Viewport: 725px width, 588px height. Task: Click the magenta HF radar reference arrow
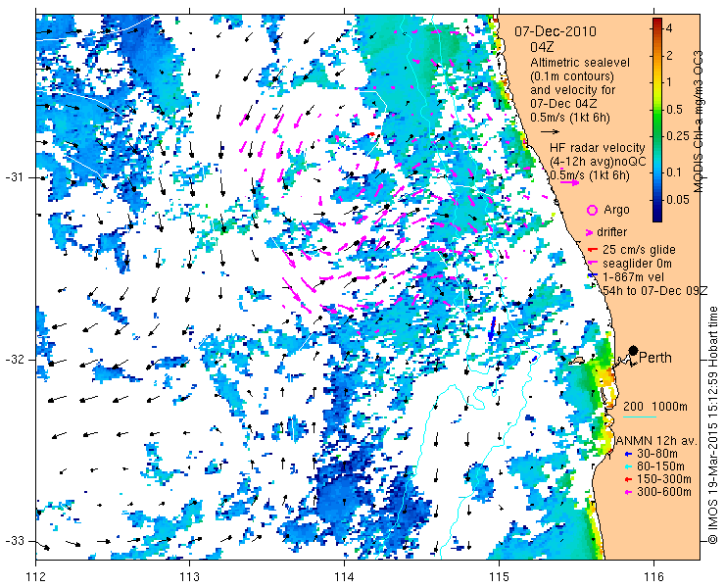(569, 182)
